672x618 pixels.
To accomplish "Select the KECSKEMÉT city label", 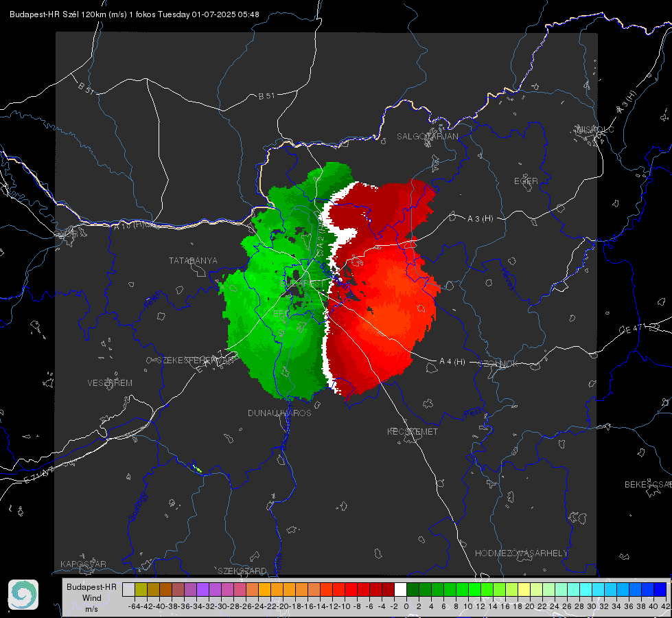I will point(413,432).
